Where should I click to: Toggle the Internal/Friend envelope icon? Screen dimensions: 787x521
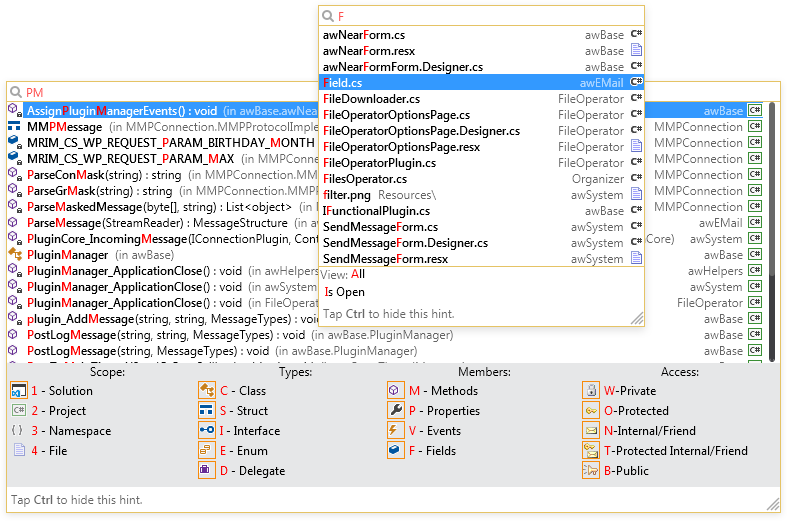tap(591, 431)
